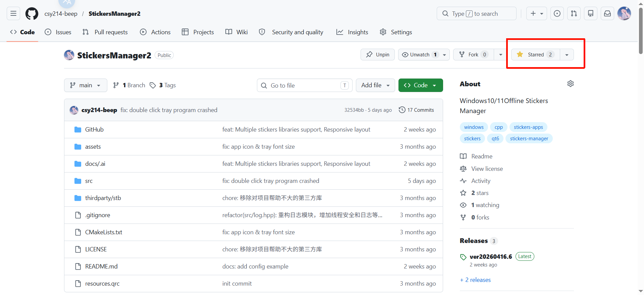Screen dimensions: 644x295
Task: Open the Issues tab
Action: [x=58, y=32]
